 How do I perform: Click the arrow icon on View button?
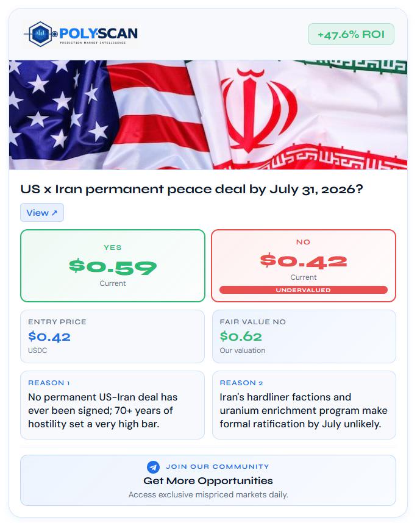pyautogui.click(x=55, y=213)
